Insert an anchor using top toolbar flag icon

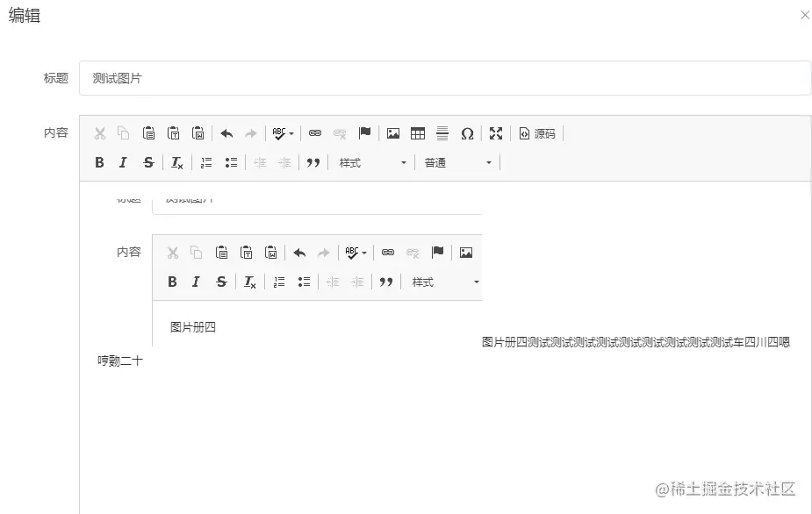(364, 133)
